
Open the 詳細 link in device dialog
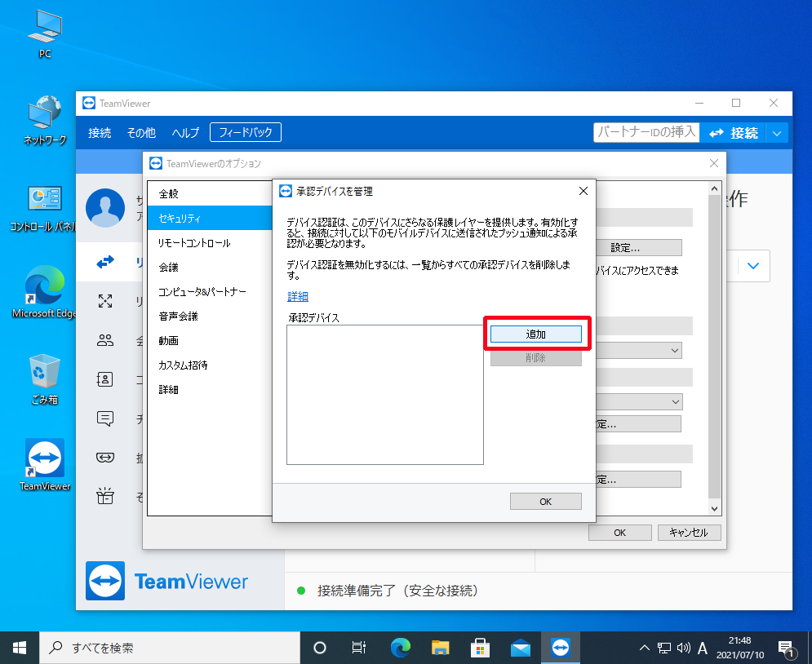click(298, 296)
